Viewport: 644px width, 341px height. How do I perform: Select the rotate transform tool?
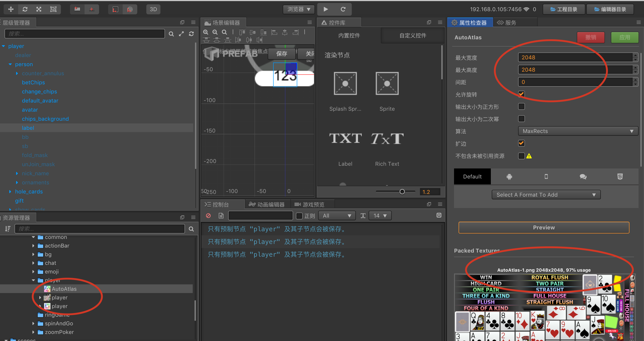pyautogui.click(x=25, y=9)
